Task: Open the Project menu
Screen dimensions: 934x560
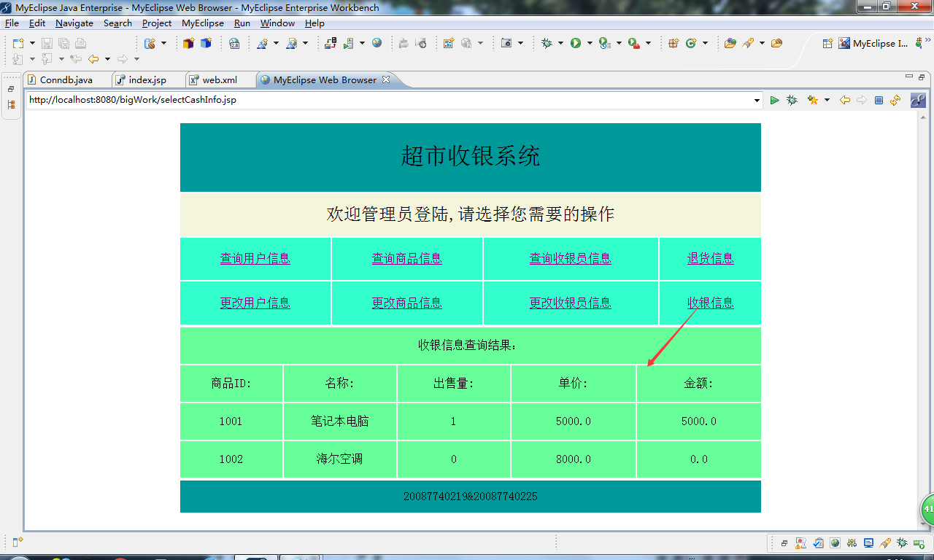Action: 157,23
